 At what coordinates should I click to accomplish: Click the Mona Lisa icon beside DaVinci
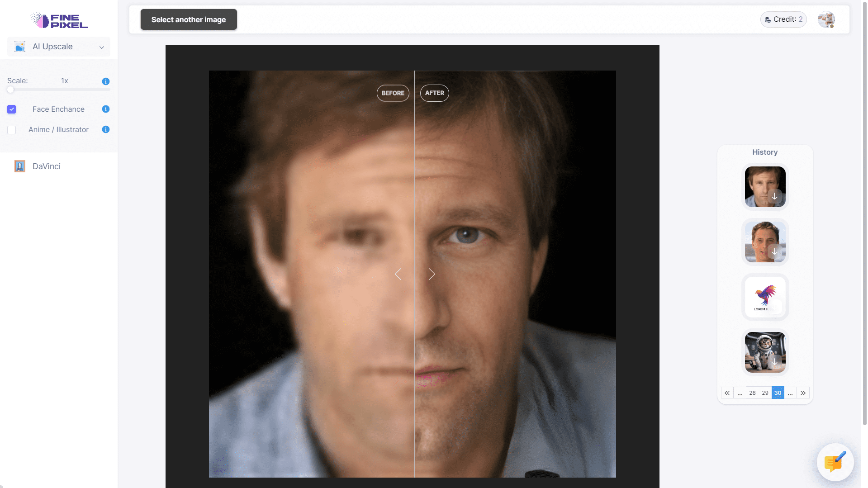pos(19,166)
